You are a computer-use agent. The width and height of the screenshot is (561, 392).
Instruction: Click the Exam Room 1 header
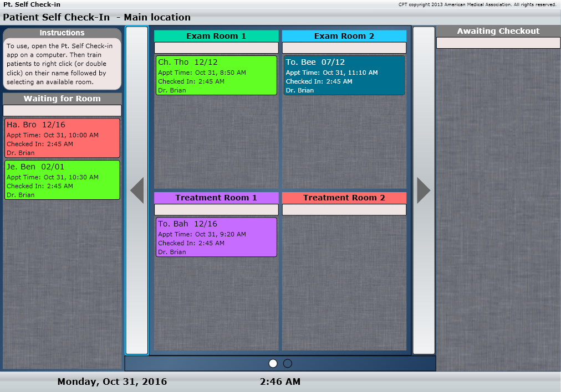point(216,36)
